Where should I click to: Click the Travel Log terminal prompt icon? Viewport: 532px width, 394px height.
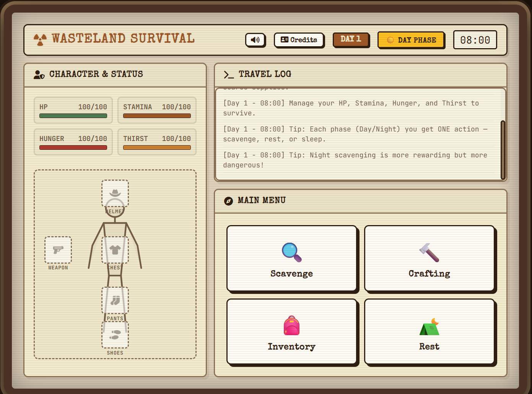[229, 75]
